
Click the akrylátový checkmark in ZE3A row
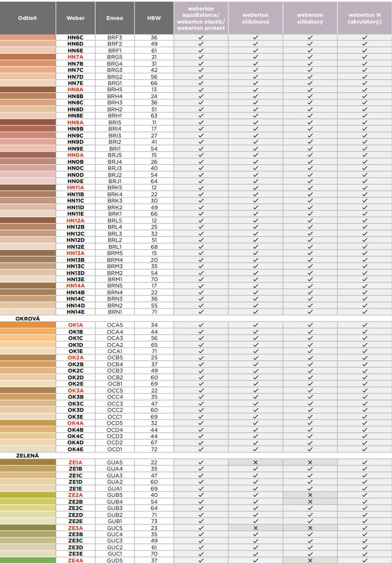click(x=365, y=528)
